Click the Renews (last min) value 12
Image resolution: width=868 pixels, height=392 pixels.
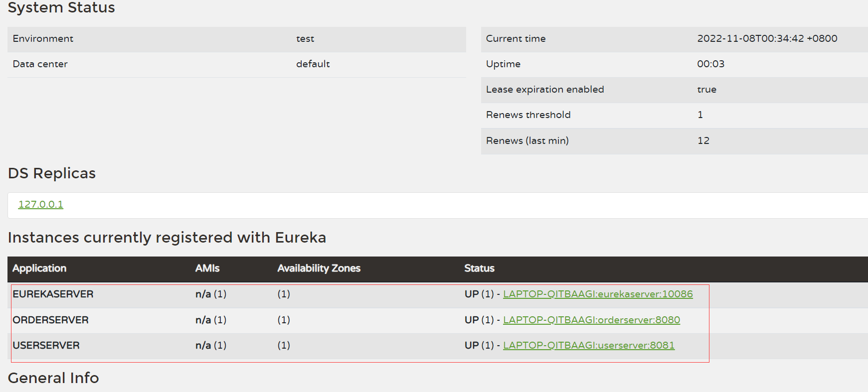(703, 140)
